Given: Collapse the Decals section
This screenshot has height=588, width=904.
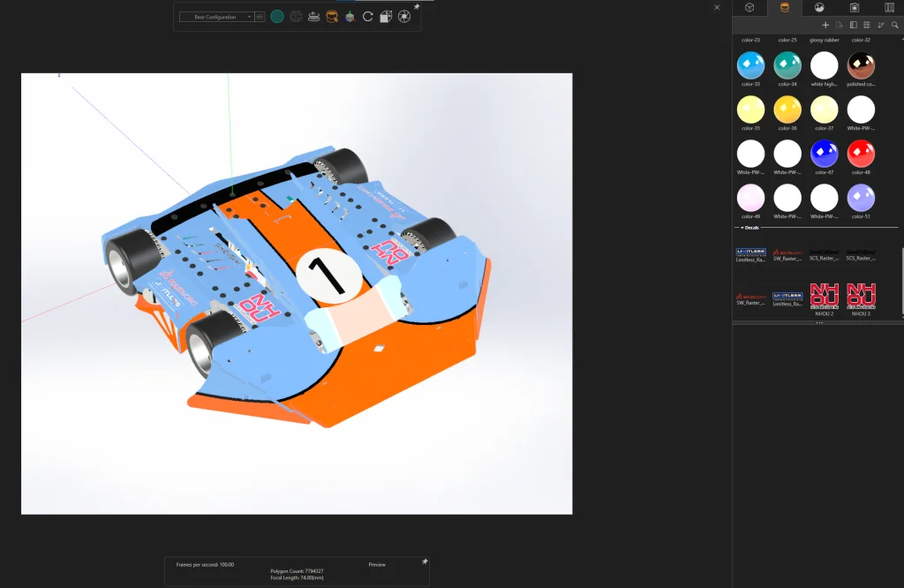Looking at the screenshot, I should (742, 228).
